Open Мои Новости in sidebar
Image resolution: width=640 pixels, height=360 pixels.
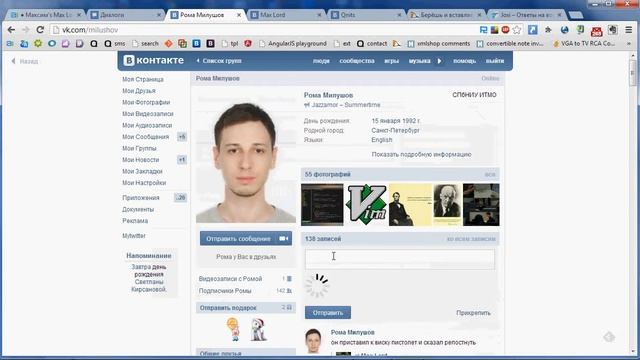point(140,160)
